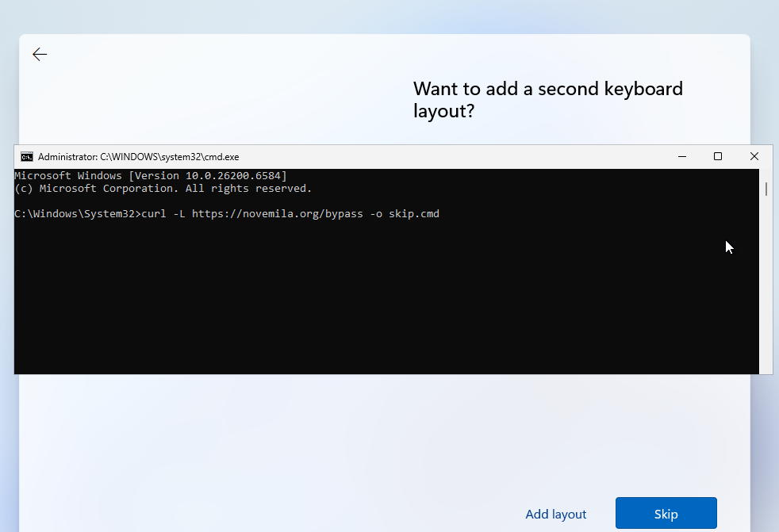Open the cmd system menu icon
779x532 pixels.
pyautogui.click(x=27, y=157)
